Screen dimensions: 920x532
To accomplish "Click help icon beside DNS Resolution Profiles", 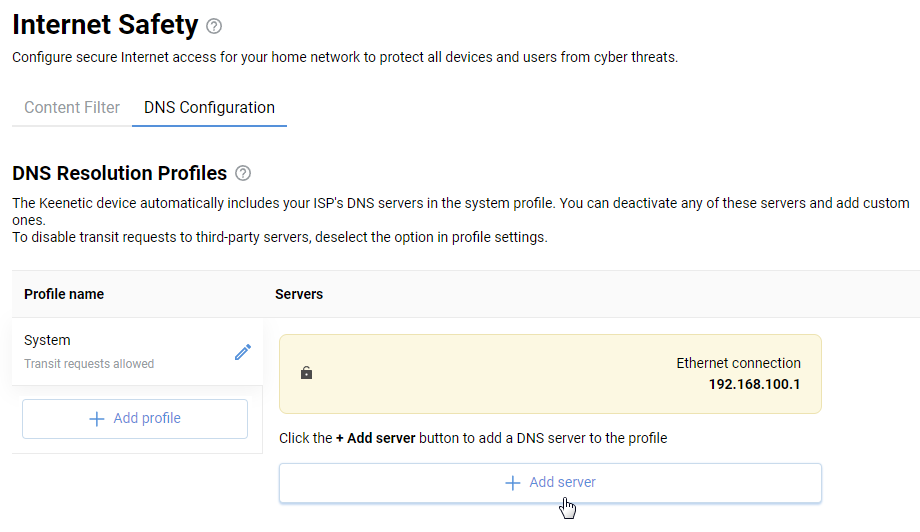I will pos(242,174).
